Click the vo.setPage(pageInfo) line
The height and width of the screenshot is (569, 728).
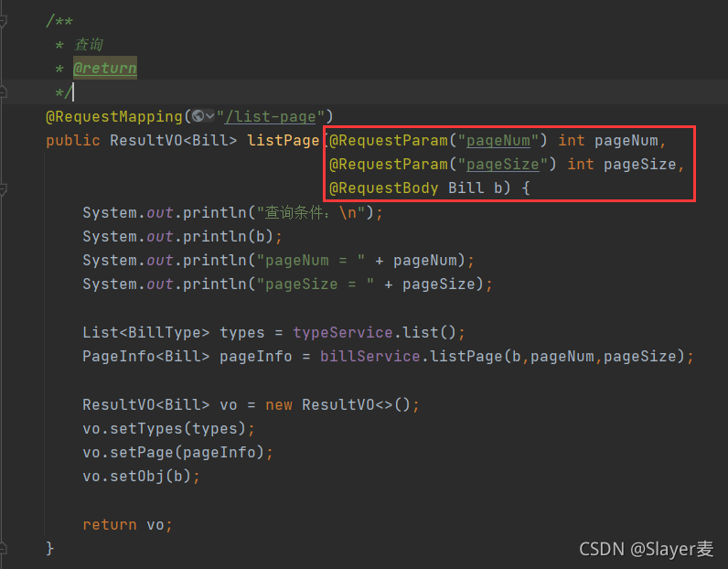[x=177, y=453]
